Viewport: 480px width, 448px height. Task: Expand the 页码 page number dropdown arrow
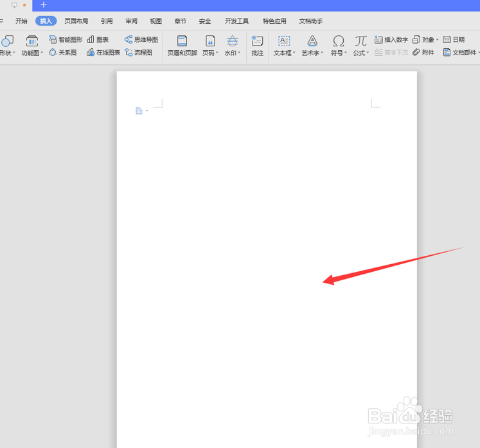click(217, 53)
